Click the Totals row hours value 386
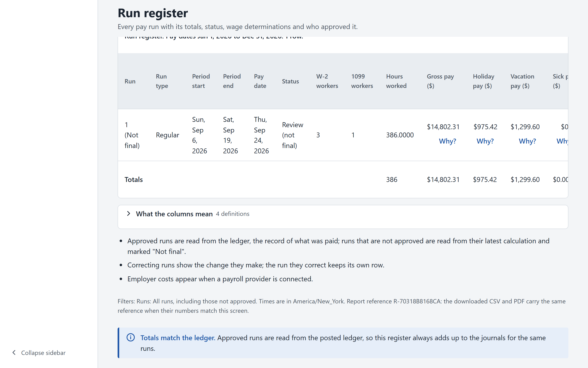 point(392,180)
